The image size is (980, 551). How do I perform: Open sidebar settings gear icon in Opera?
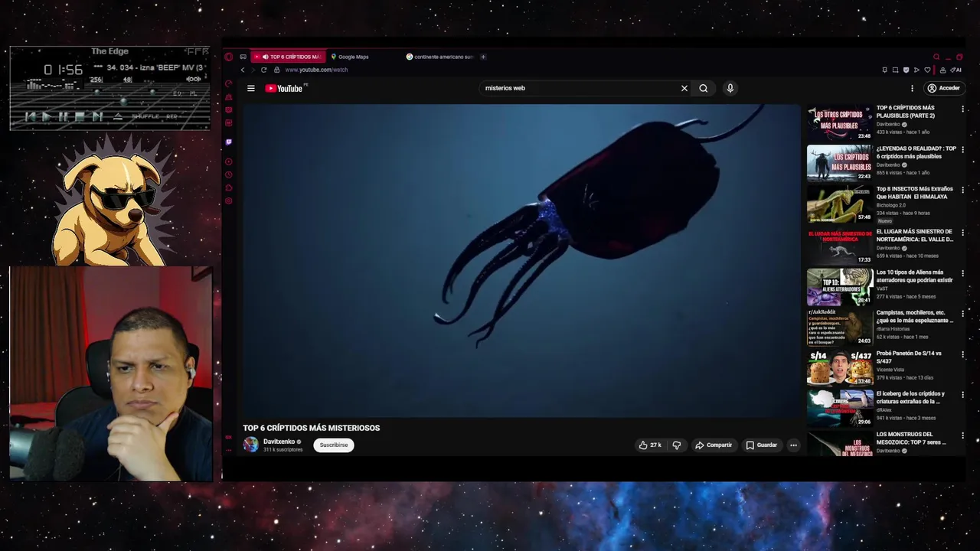click(x=228, y=201)
